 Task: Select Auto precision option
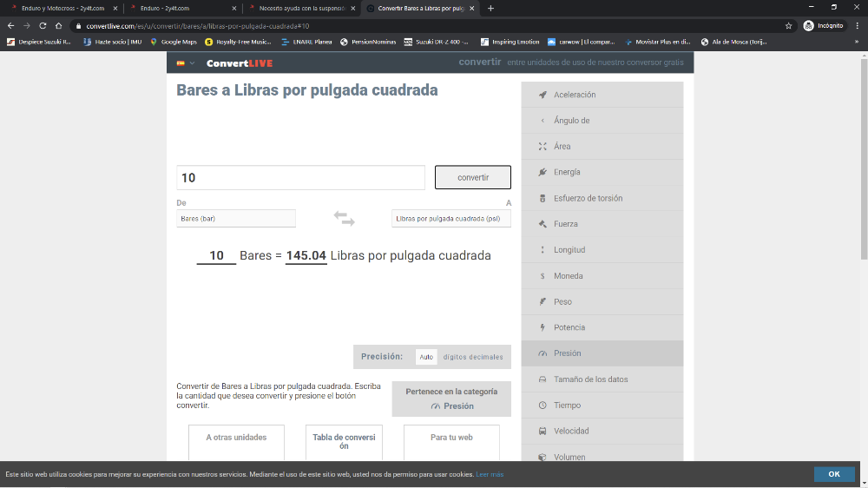coord(426,357)
